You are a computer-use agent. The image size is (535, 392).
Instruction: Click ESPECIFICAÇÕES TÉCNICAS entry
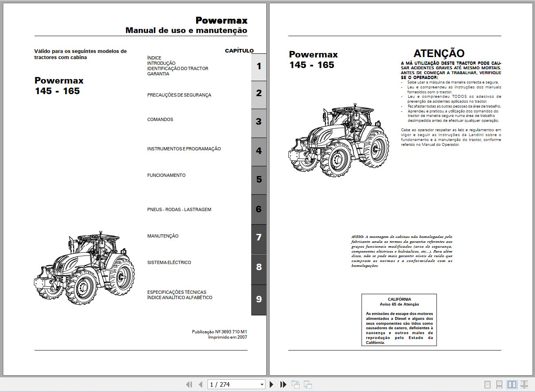pyautogui.click(x=177, y=292)
